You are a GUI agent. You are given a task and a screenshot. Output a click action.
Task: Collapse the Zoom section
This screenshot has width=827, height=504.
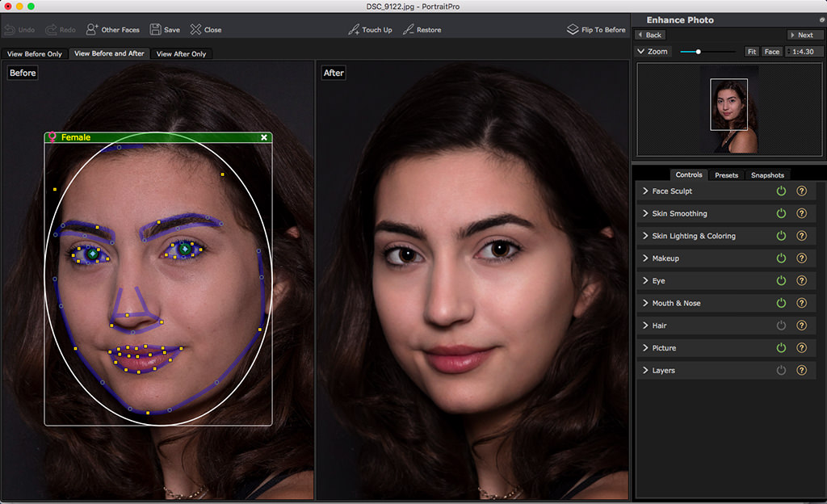(x=640, y=51)
